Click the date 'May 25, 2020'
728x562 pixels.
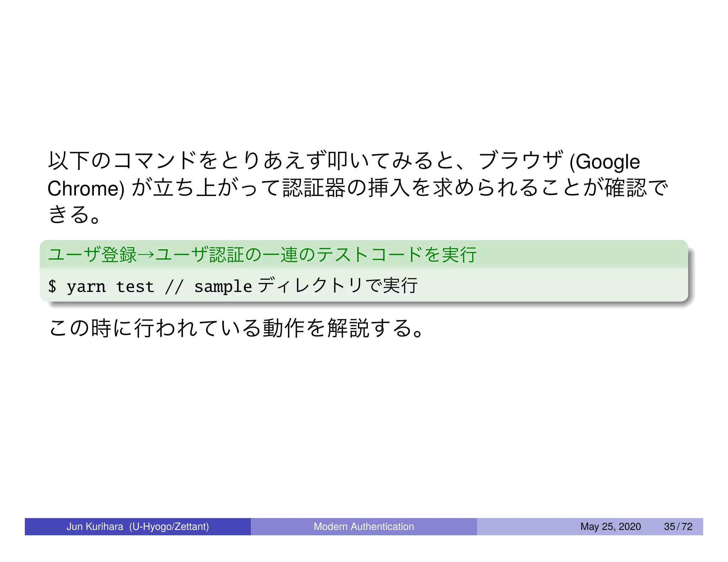[x=610, y=526]
